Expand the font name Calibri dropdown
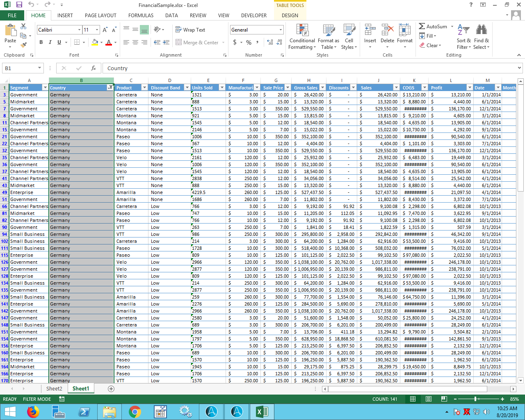 [79, 30]
